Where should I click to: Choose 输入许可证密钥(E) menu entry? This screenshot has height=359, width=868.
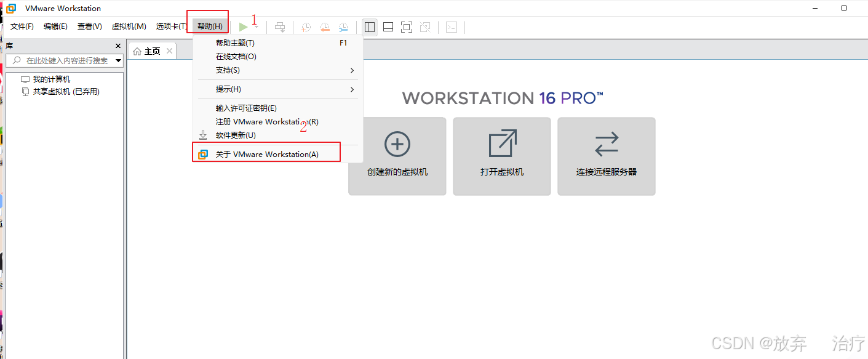click(x=278, y=108)
